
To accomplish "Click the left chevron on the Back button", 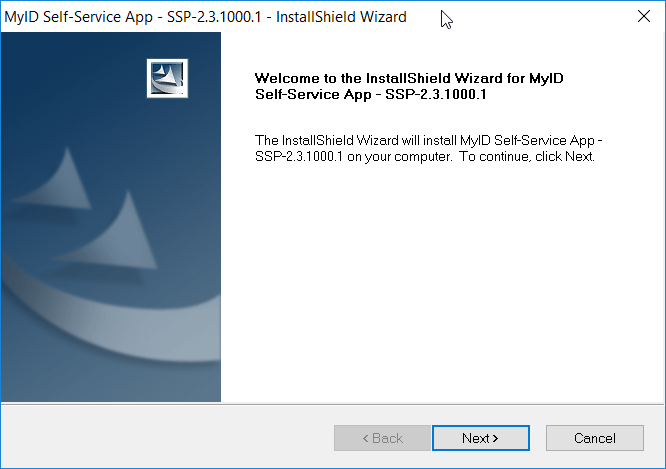I will point(365,438).
